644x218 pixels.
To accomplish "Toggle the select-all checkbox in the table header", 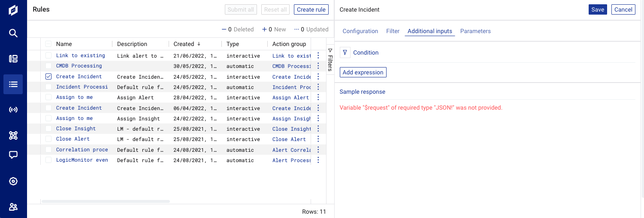I will [x=48, y=44].
